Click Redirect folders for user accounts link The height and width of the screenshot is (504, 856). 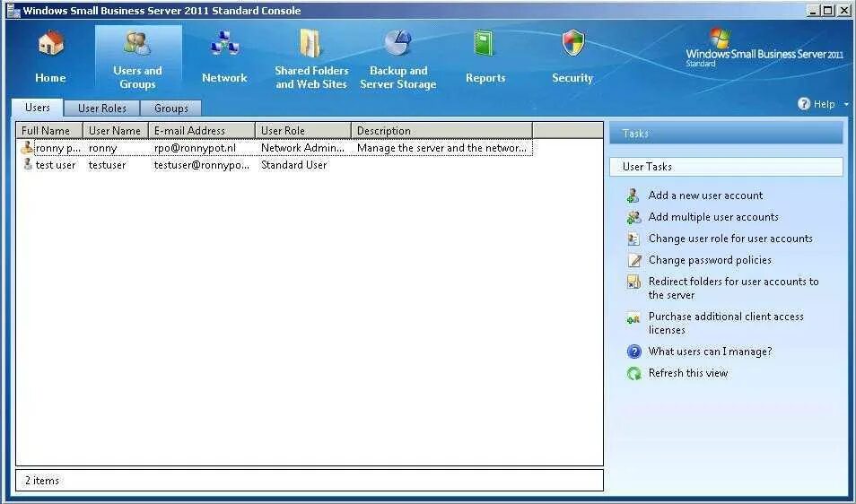(x=733, y=288)
